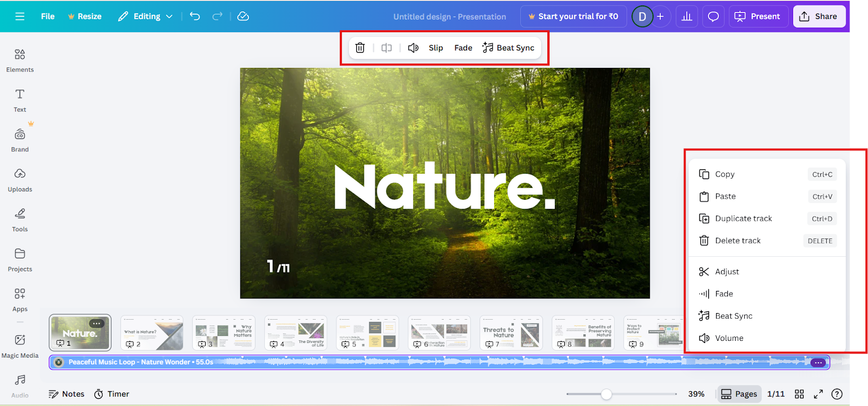Open the Notes panel

(x=66, y=394)
